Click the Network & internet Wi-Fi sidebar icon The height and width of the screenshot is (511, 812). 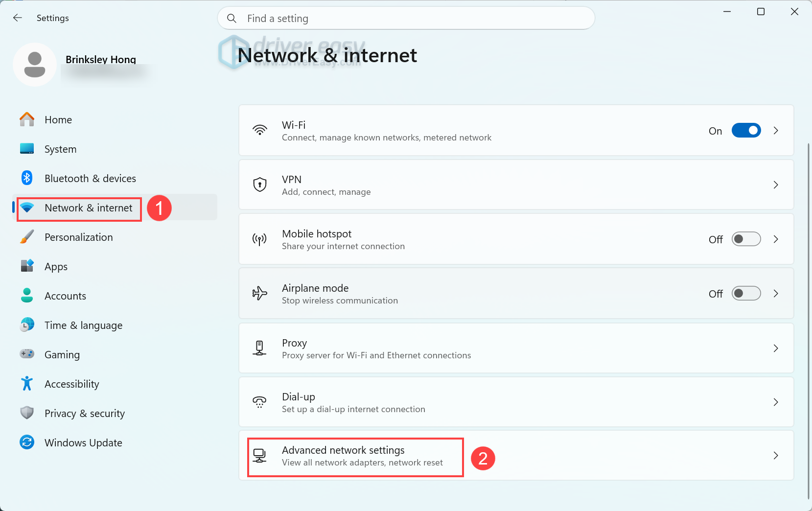pos(27,208)
